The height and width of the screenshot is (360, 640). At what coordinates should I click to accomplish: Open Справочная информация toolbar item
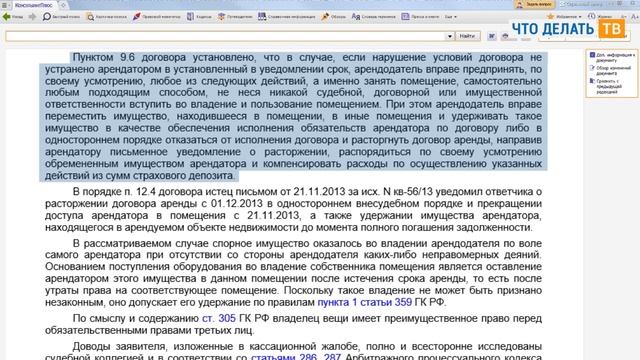(x=287, y=17)
